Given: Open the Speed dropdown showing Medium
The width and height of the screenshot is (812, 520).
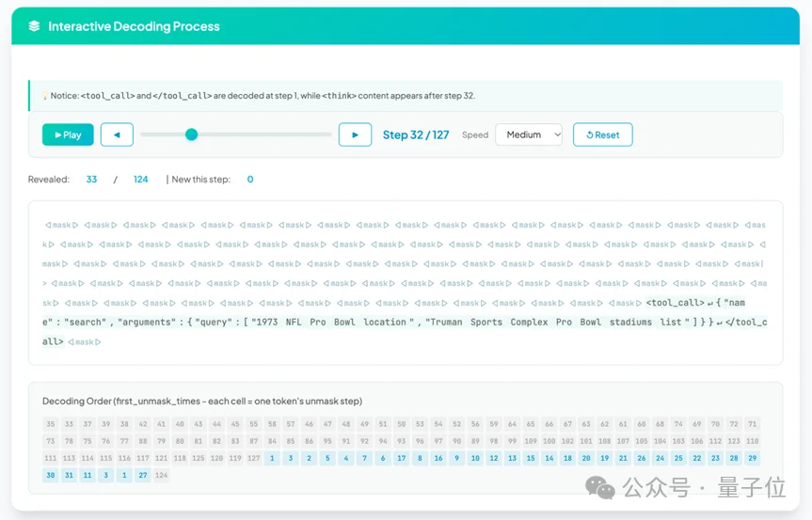Looking at the screenshot, I should [x=528, y=134].
